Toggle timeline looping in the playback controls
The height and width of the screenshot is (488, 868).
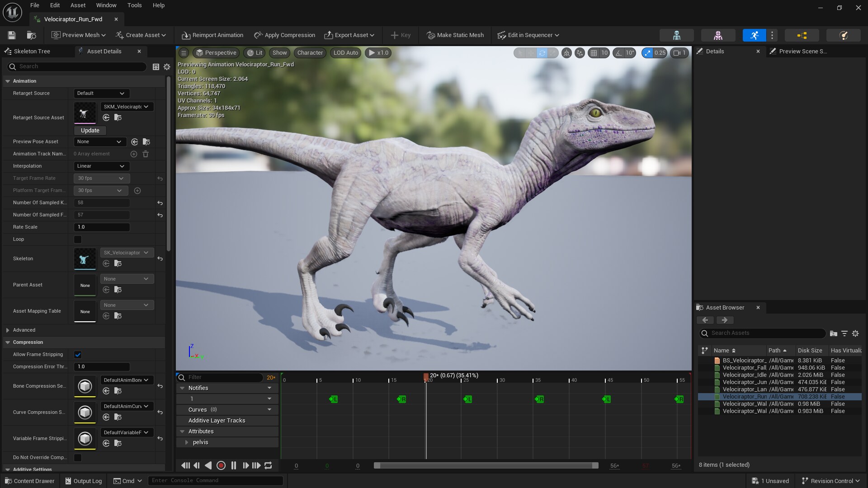tap(269, 465)
